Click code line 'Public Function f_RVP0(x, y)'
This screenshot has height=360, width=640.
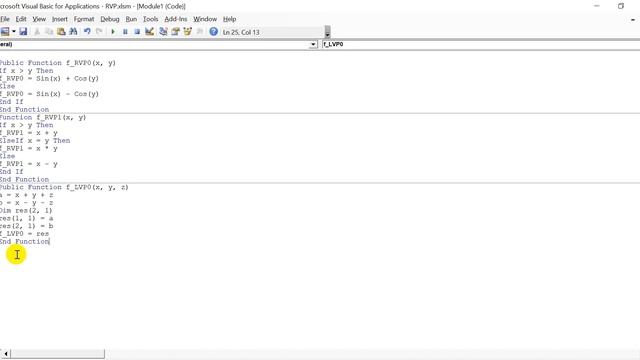[58, 63]
